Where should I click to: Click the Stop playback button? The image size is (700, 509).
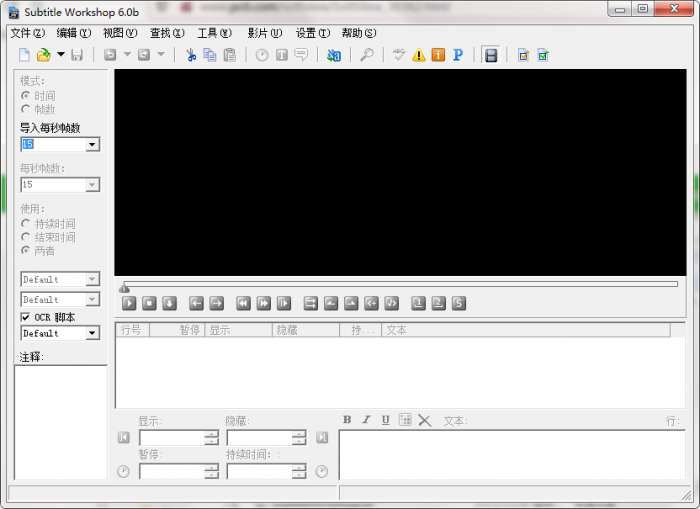coord(149,304)
